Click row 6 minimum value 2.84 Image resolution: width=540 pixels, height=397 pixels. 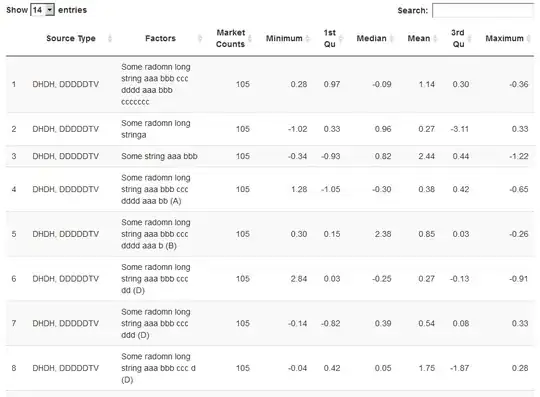coord(299,279)
